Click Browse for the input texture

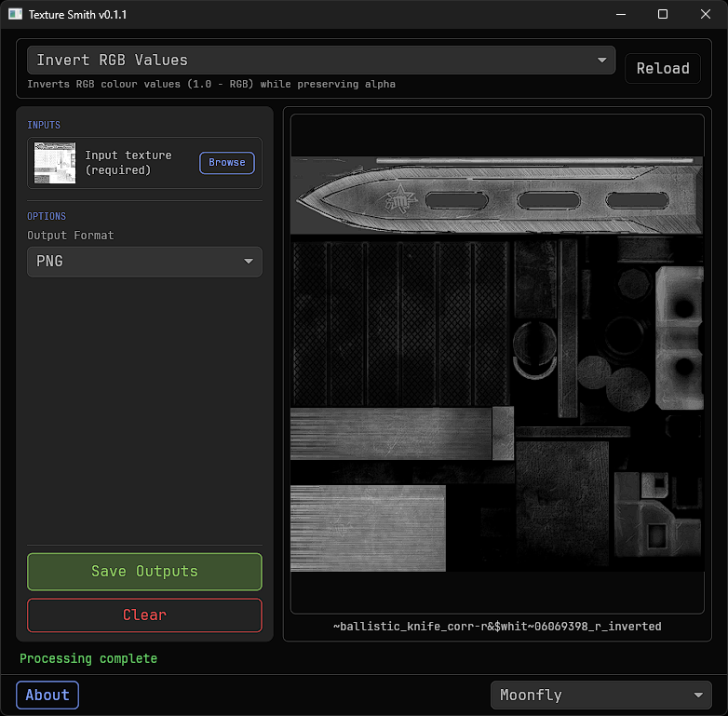coord(227,163)
